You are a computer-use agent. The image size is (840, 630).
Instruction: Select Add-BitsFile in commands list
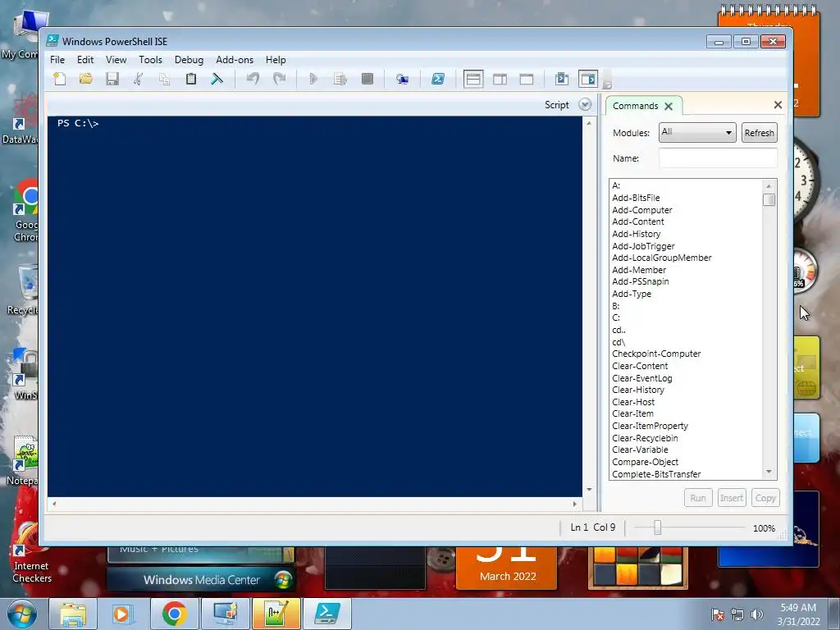(x=636, y=198)
